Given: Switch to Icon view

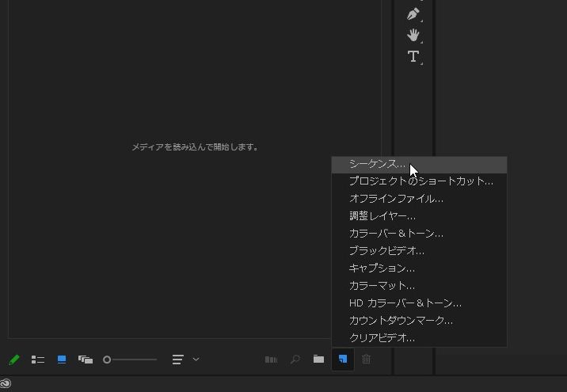Looking at the screenshot, I should [62, 360].
